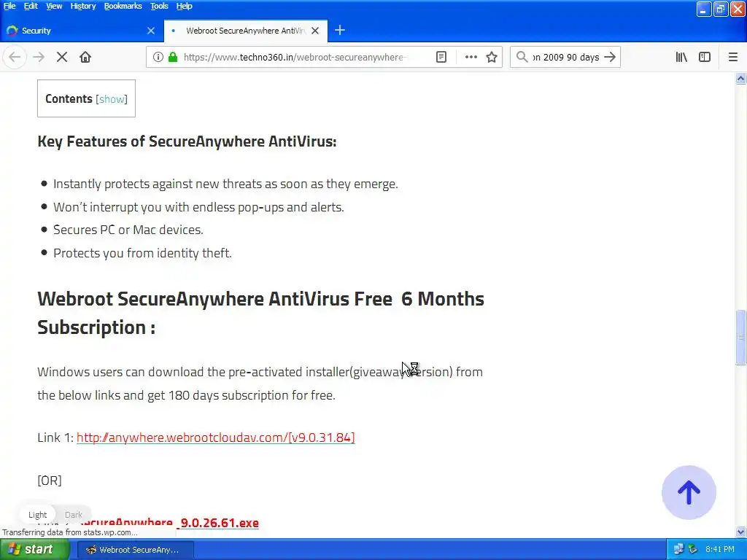Switch to the Security tab
The image size is (747, 560).
click(82, 31)
